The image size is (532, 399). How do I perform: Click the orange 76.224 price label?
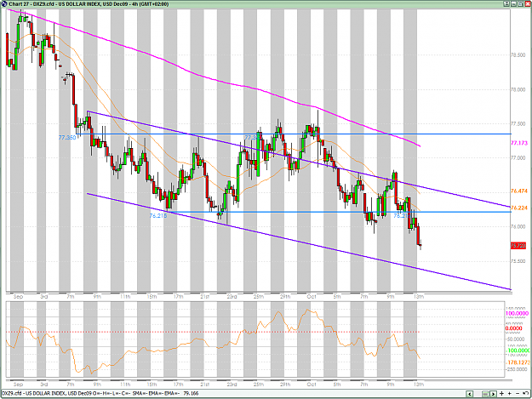pos(519,208)
